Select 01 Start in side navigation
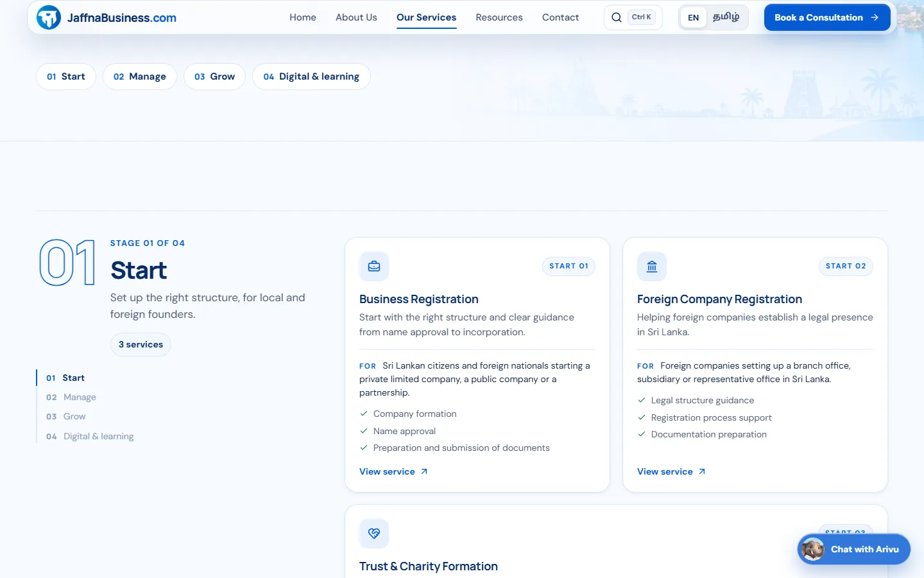This screenshot has height=578, width=924. [65, 378]
